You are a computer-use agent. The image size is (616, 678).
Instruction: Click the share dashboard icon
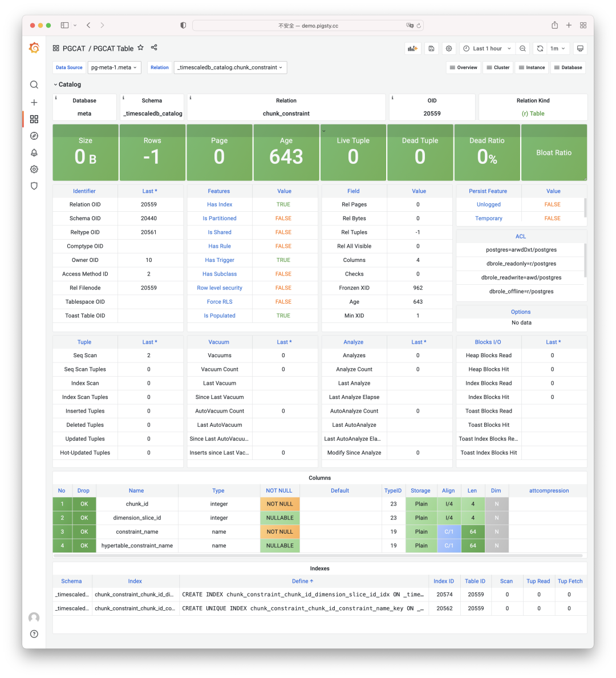[x=154, y=48]
